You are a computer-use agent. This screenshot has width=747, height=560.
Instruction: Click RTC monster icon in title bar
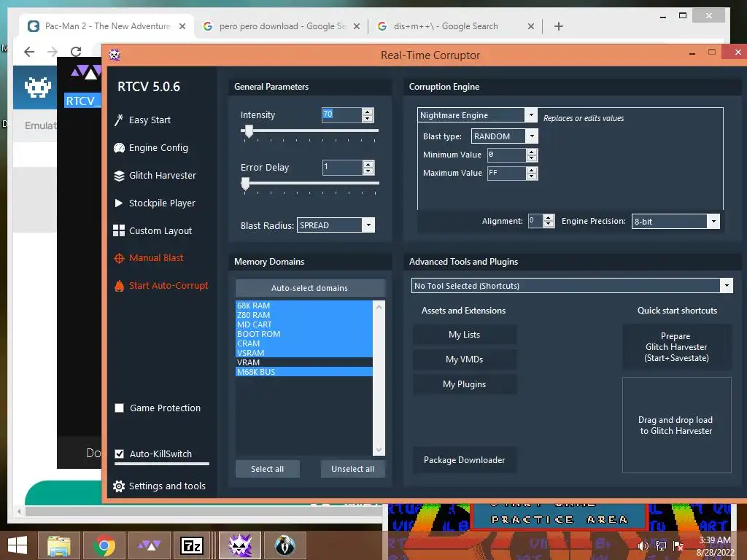click(x=115, y=54)
